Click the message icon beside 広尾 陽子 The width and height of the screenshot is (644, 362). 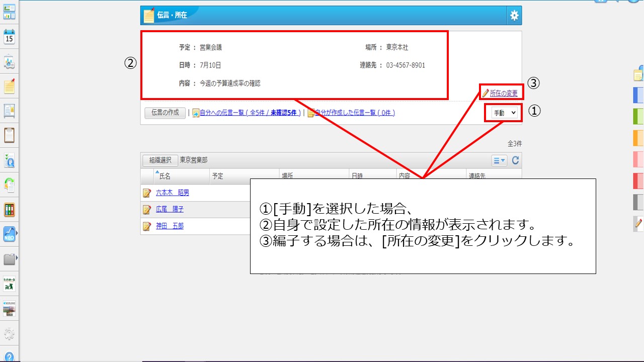[x=147, y=210]
